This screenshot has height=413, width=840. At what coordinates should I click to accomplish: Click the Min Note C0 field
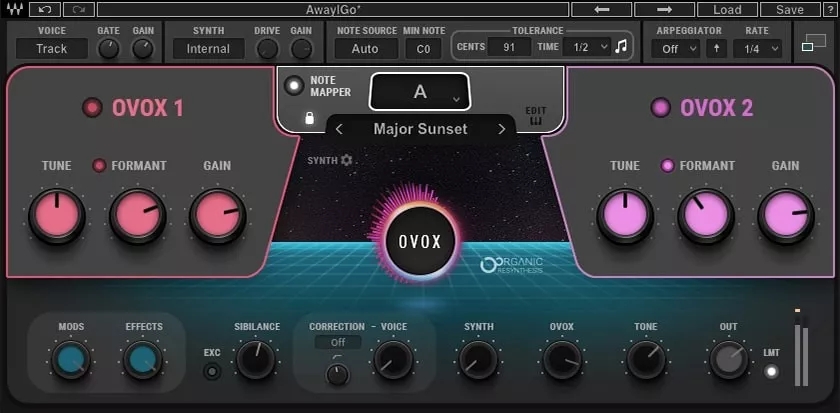(423, 48)
